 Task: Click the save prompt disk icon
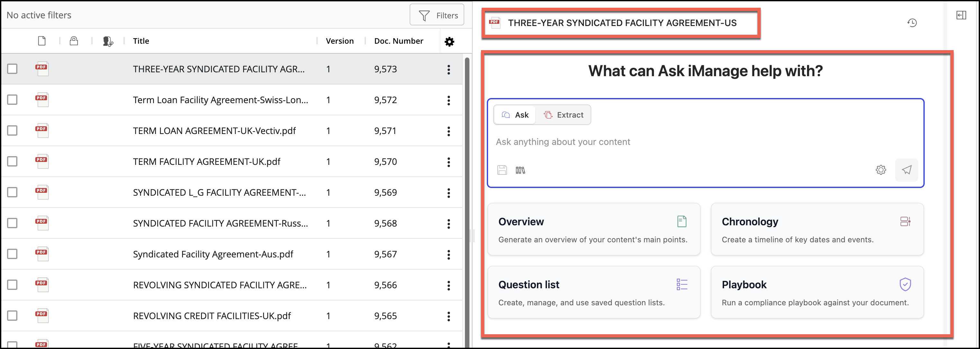tap(502, 170)
